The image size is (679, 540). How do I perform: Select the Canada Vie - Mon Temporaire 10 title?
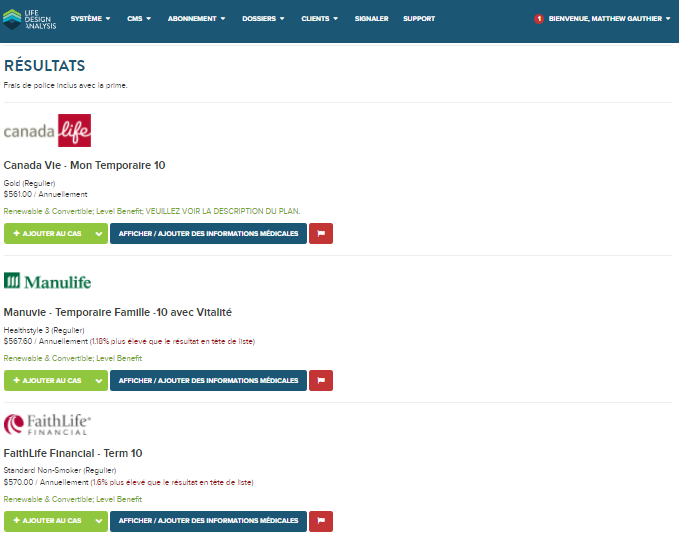click(84, 165)
